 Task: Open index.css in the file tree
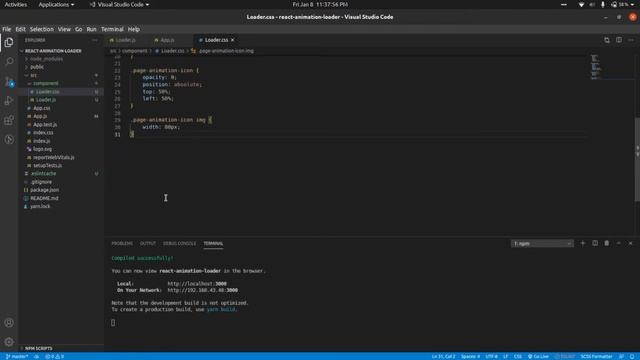(x=43, y=133)
